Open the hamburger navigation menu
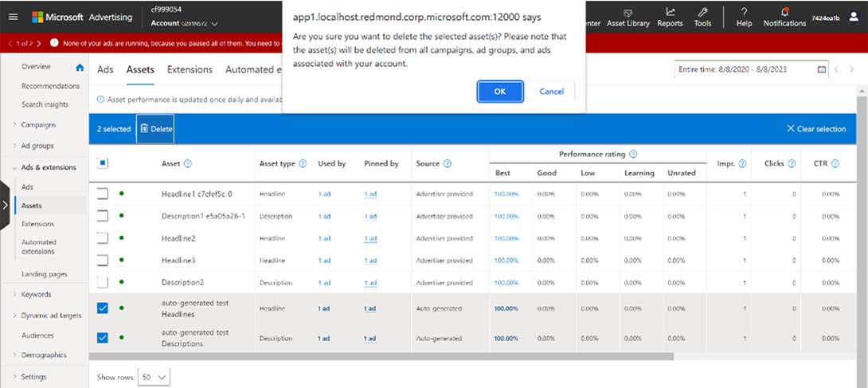This screenshot has height=388, width=868. point(14,18)
